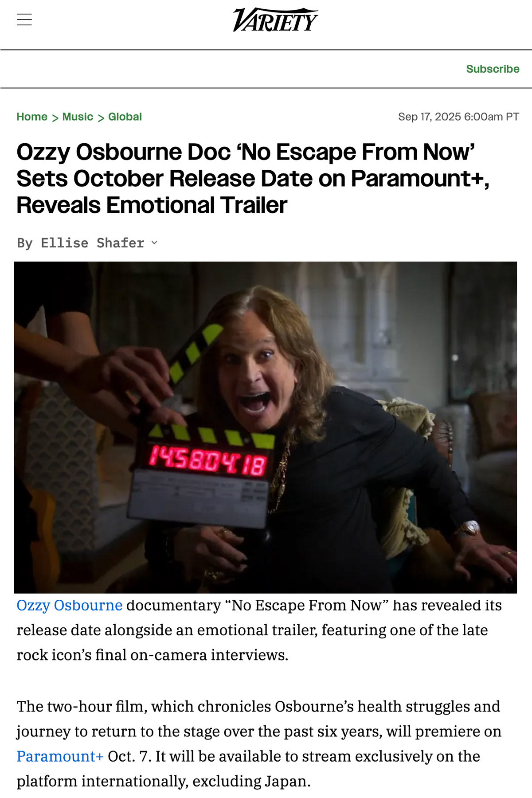Open the Ozzy Osbourne hero photo

265,427
